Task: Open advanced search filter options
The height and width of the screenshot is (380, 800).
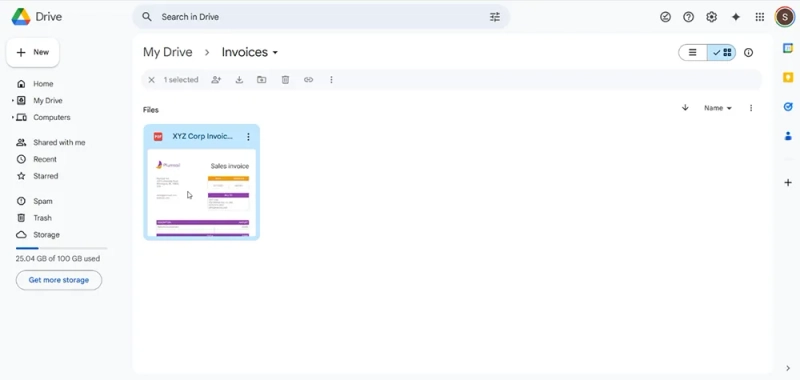Action: point(495,17)
